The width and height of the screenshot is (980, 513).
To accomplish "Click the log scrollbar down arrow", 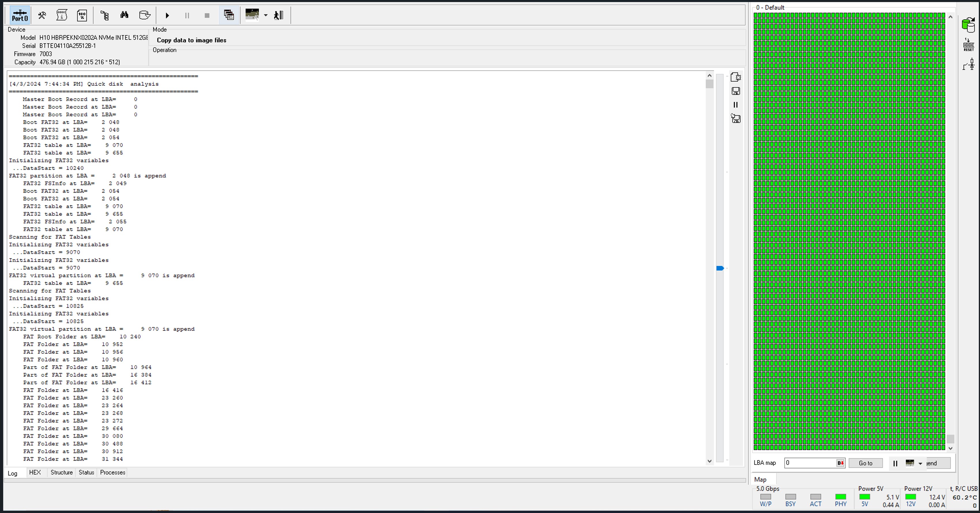I will [709, 461].
